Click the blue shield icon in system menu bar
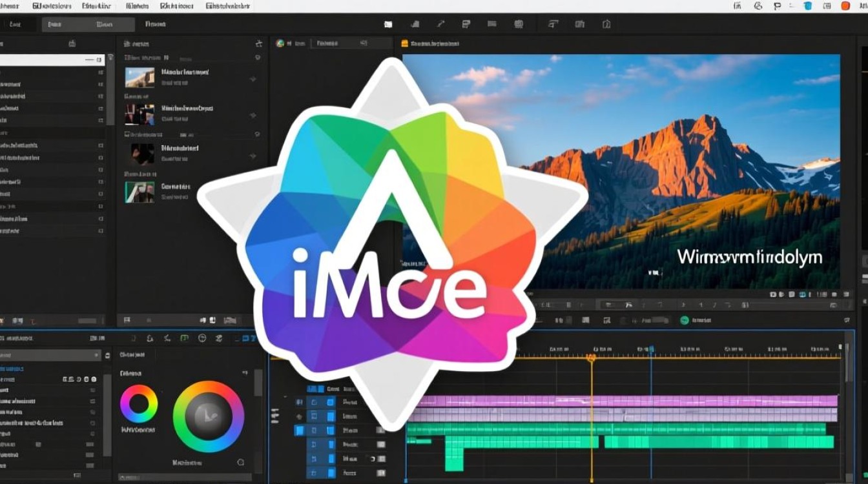Viewport: 868px width, 484px height. (807, 6)
